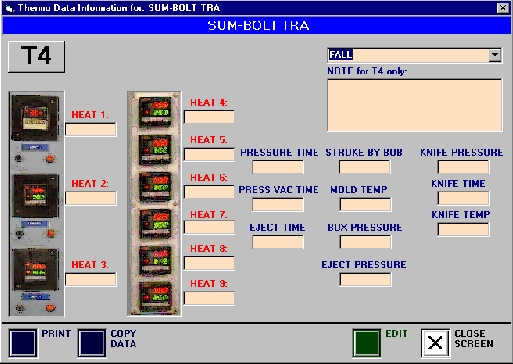Click the HEAT 3 input field
Screen dimensions: 513x364
coord(91,279)
